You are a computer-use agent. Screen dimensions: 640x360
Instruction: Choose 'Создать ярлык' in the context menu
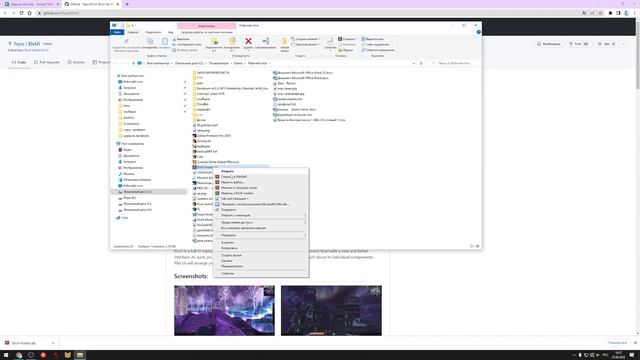point(261,255)
